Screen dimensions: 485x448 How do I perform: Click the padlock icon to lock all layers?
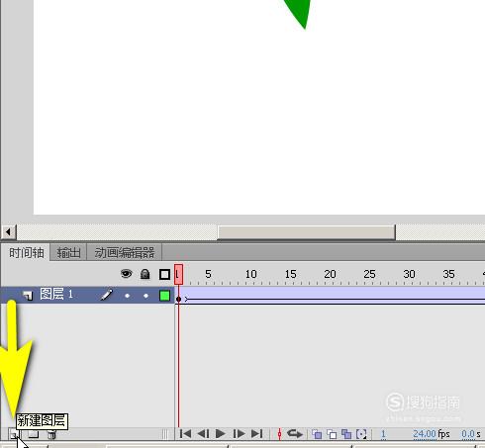(145, 274)
